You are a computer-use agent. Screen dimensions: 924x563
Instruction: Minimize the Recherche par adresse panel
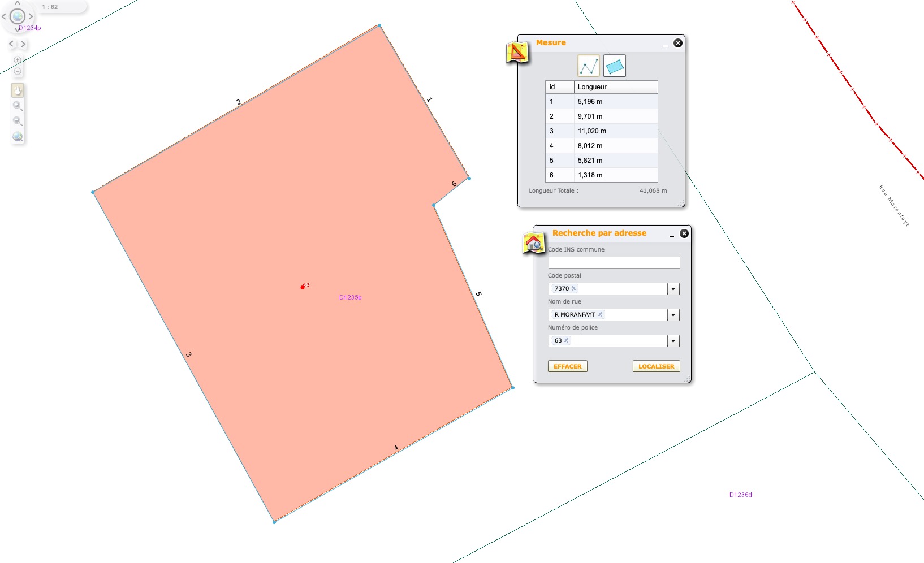(672, 234)
